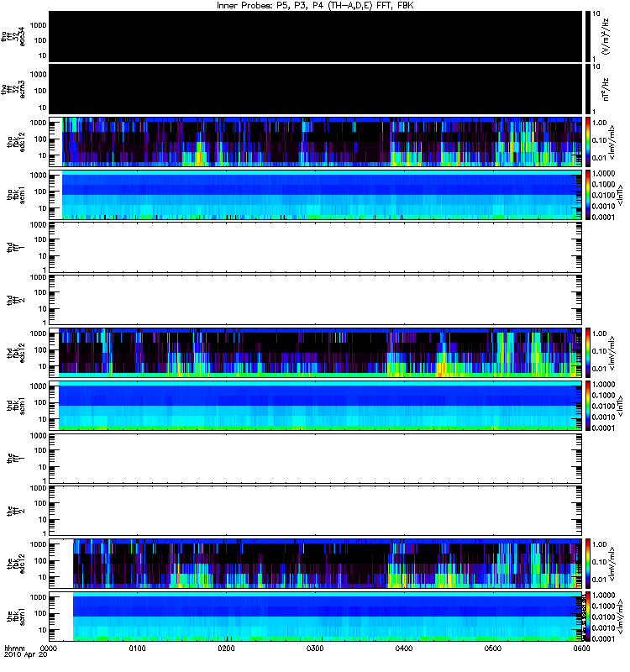Select the black tha fff 32 scm3 spectrogram panel
The image size is (630, 672).
(x=316, y=89)
